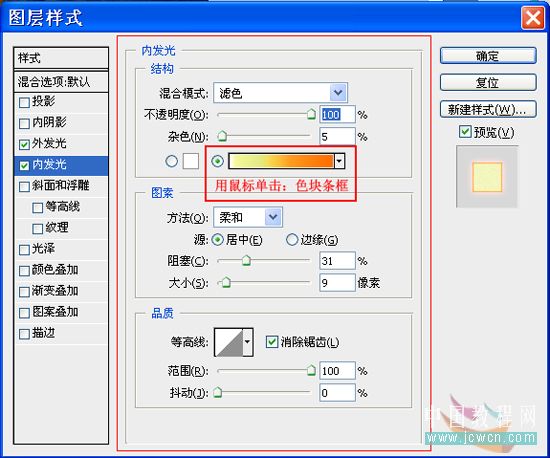The width and height of the screenshot is (550, 458).
Task: Select the 颜色叠加 style row label
Action: 55,270
